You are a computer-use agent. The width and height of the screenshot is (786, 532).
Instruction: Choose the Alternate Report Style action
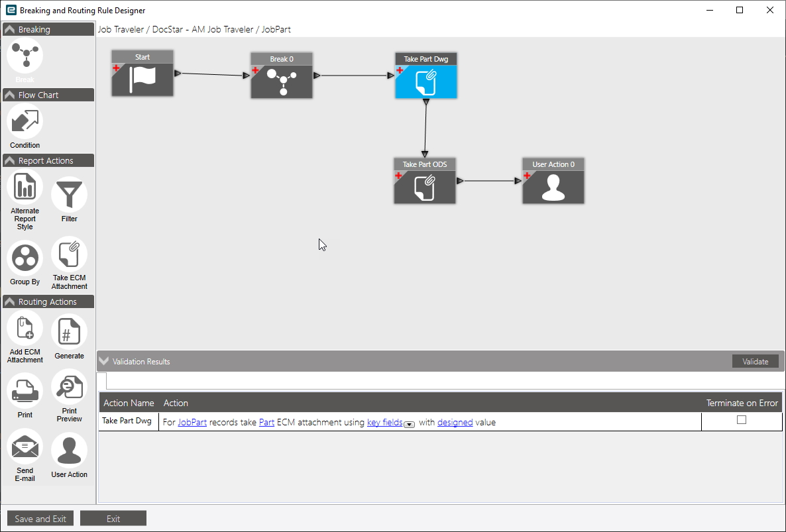[x=25, y=187]
